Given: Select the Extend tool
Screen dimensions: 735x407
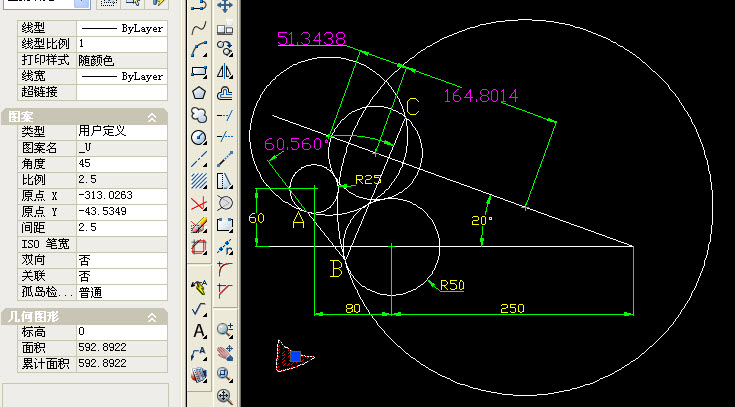Looking at the screenshot, I should click(x=225, y=115).
